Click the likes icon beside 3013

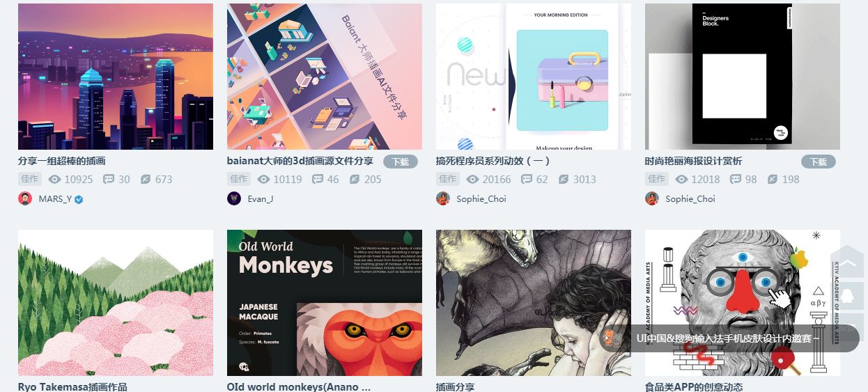(564, 179)
